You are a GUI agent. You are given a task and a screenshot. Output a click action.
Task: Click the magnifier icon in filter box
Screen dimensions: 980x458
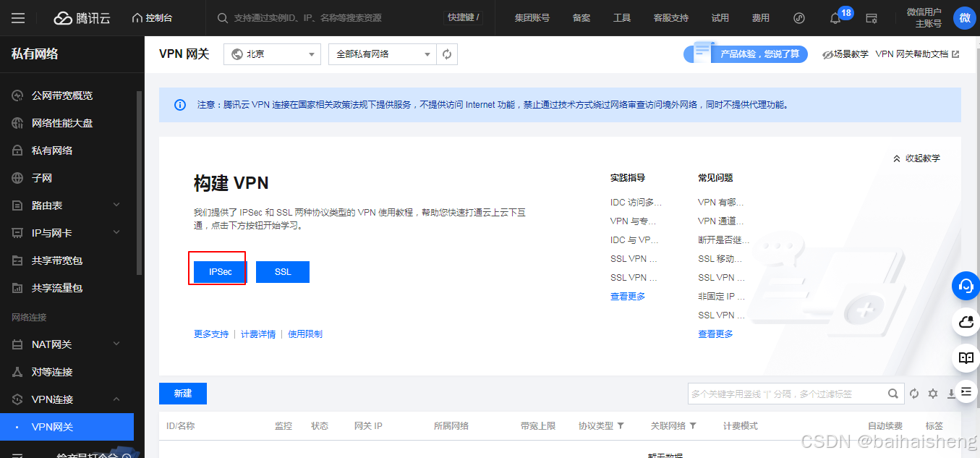pos(893,394)
